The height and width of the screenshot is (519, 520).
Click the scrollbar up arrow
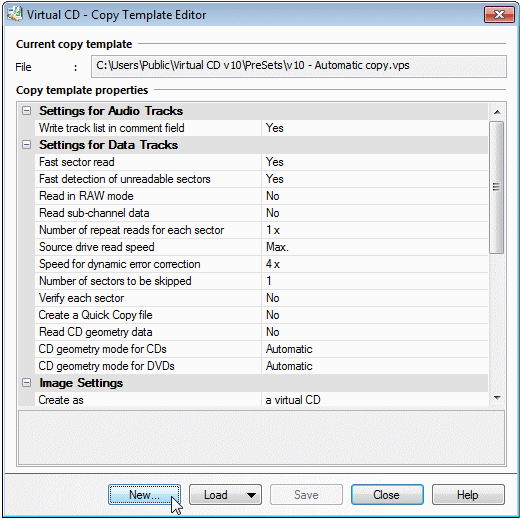pos(497,112)
